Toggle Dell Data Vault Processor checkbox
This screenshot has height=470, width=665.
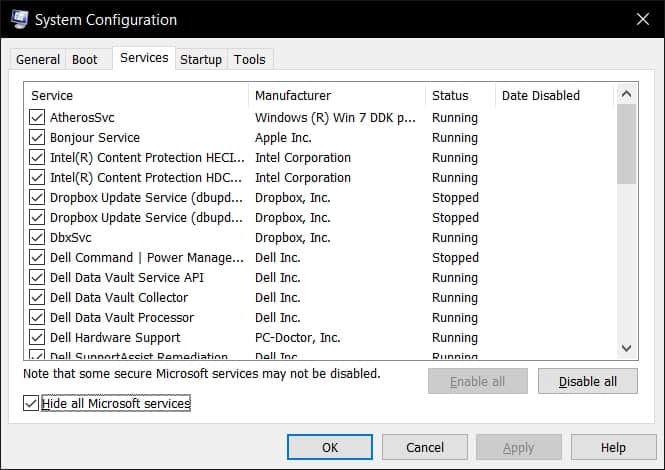tap(37, 317)
